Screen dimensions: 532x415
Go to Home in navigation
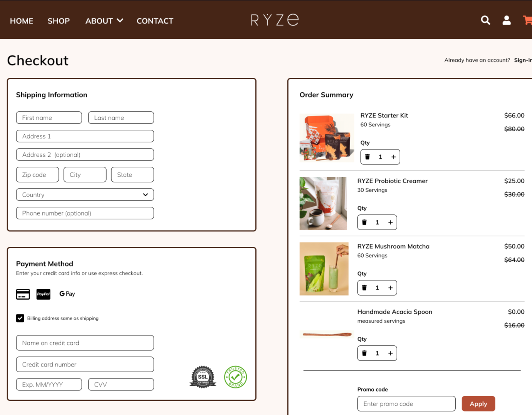point(22,21)
